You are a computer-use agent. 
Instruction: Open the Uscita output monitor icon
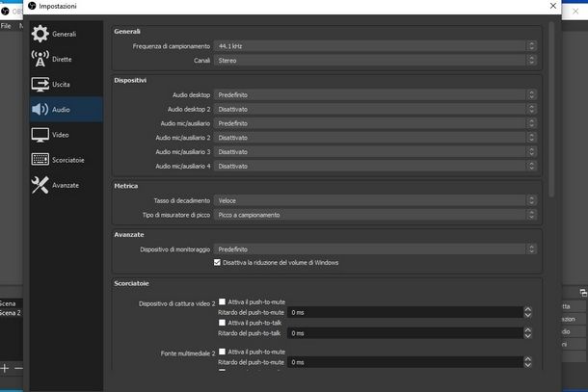[40, 84]
